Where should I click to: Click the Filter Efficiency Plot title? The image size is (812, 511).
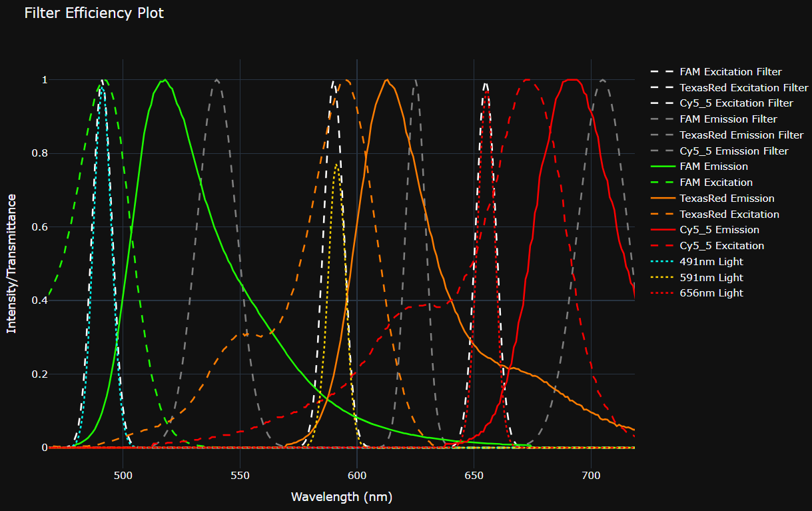[x=94, y=13]
